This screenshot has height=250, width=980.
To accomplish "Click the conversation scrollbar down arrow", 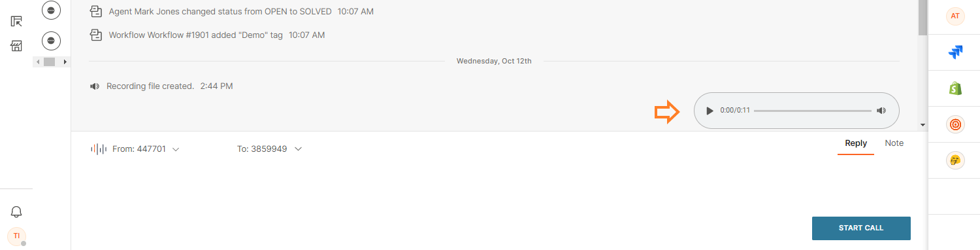I will pos(923,124).
